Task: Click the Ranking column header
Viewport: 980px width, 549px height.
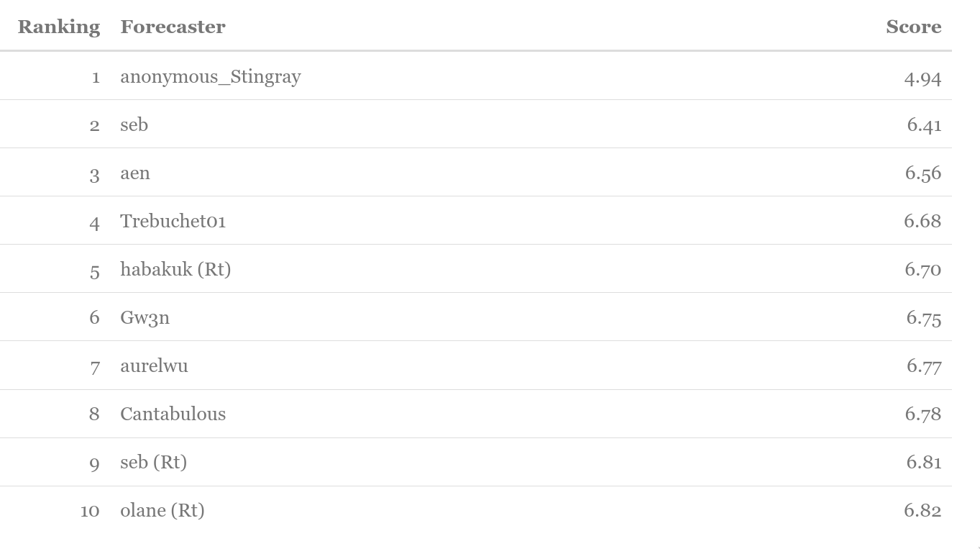Action: pos(59,27)
